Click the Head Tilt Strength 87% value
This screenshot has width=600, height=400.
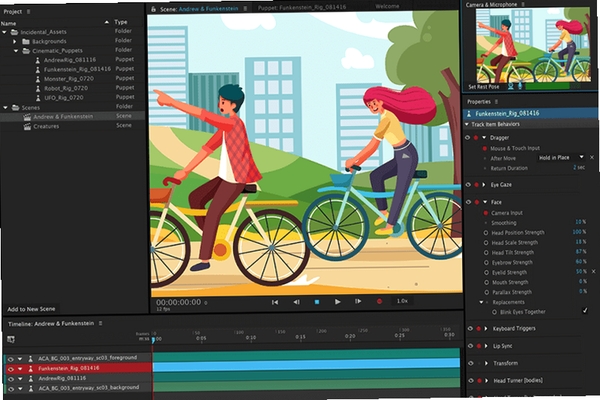point(580,251)
